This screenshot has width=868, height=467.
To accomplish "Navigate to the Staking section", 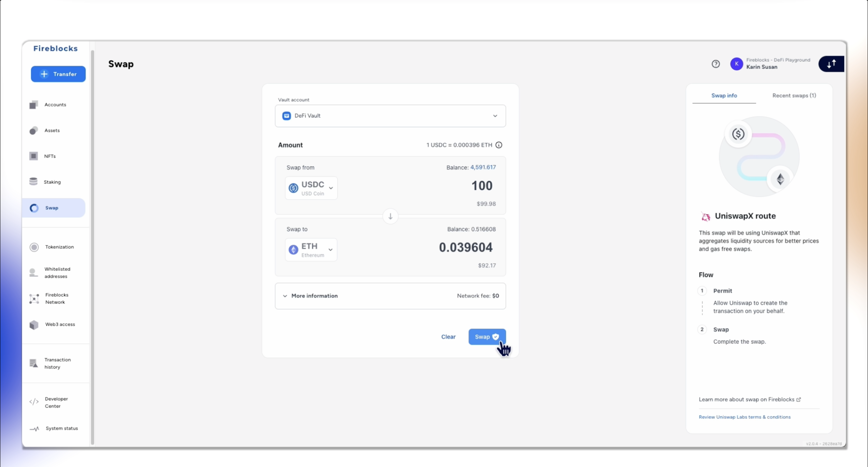I will (x=53, y=182).
